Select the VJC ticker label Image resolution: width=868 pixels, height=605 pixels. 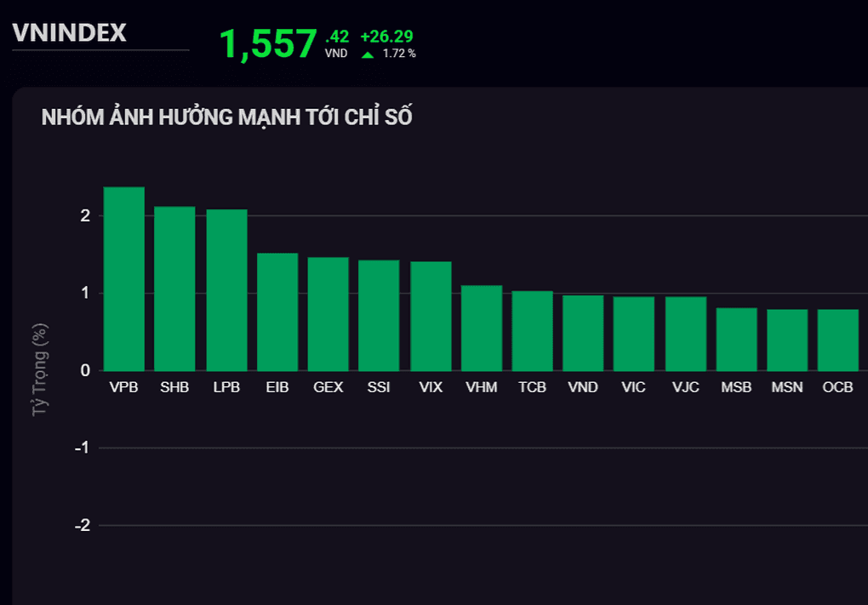[685, 387]
